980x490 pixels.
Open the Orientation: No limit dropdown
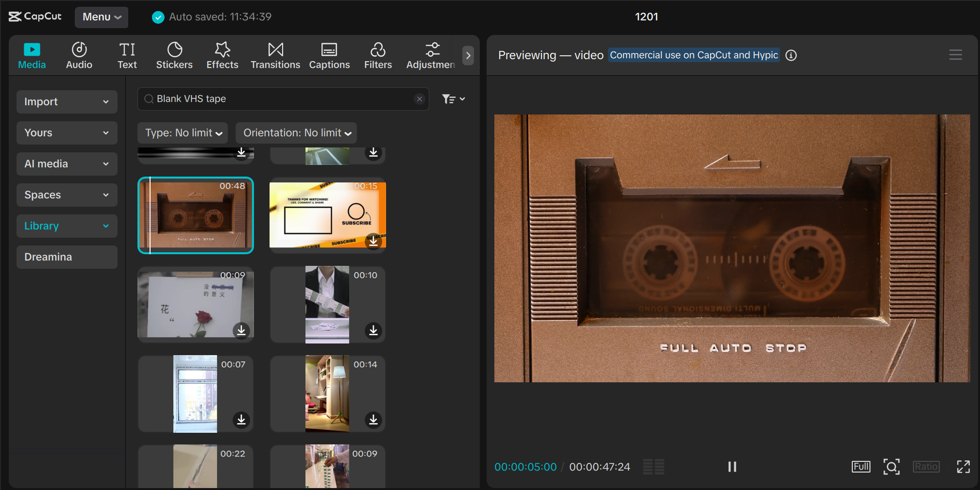point(295,132)
